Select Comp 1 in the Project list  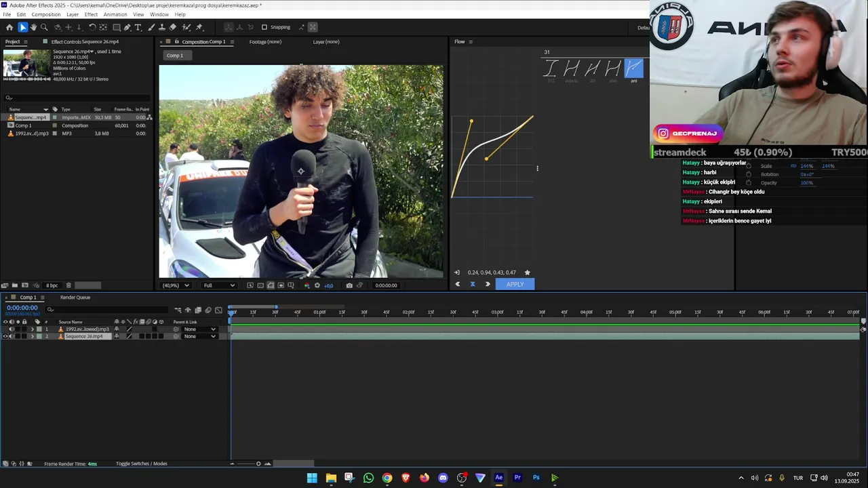24,125
